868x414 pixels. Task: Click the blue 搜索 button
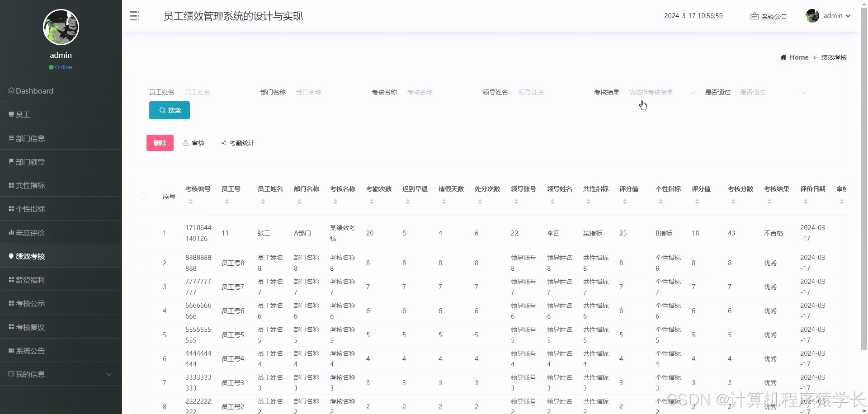pyautogui.click(x=170, y=110)
